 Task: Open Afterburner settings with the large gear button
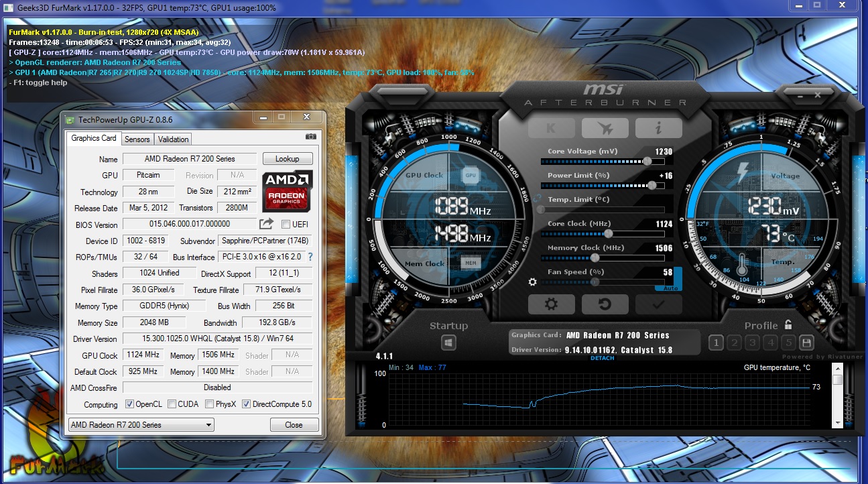(551, 304)
